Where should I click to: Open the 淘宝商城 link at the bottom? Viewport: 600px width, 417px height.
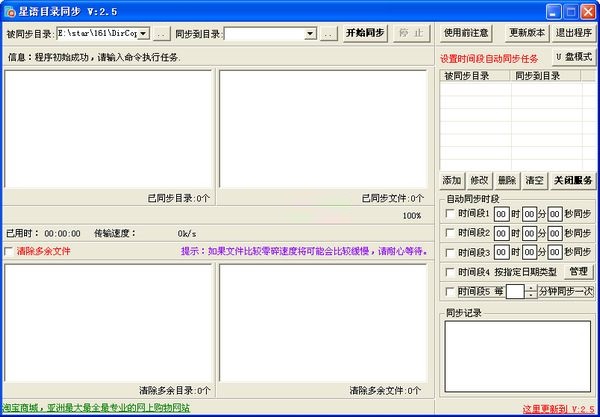pyautogui.click(x=96, y=408)
